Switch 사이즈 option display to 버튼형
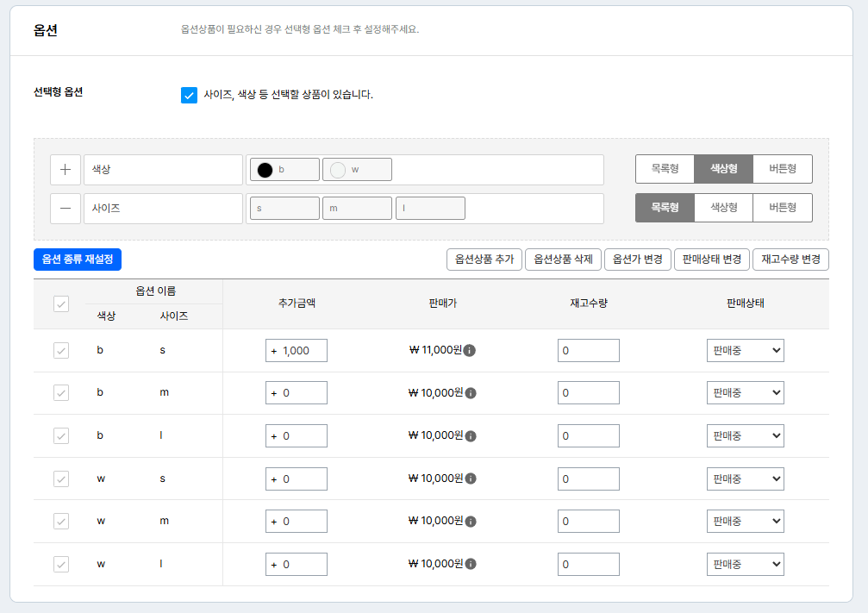 click(x=782, y=208)
